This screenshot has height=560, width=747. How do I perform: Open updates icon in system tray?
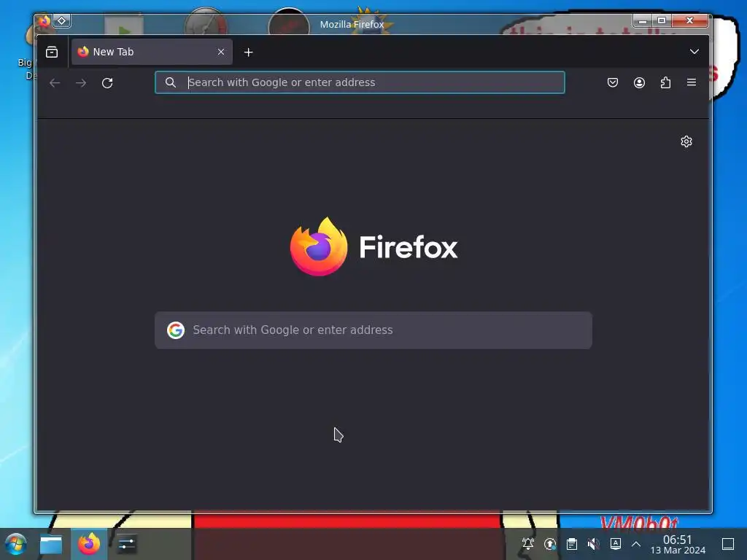(x=550, y=544)
